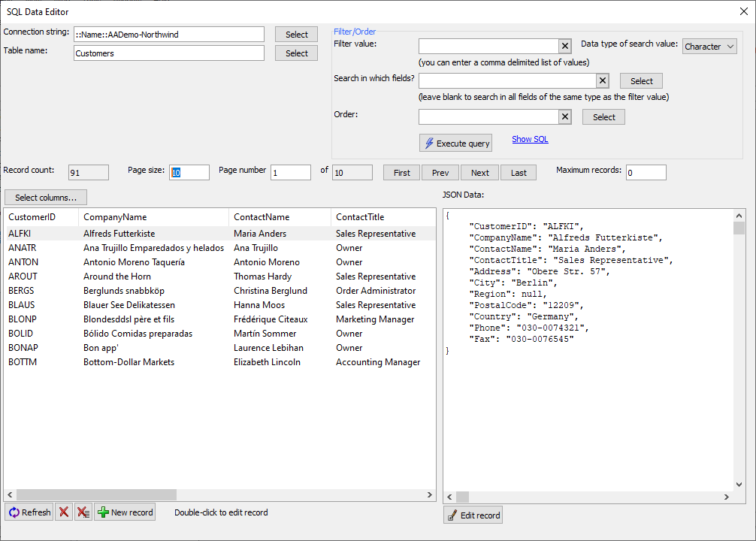Add a New record

point(125,512)
